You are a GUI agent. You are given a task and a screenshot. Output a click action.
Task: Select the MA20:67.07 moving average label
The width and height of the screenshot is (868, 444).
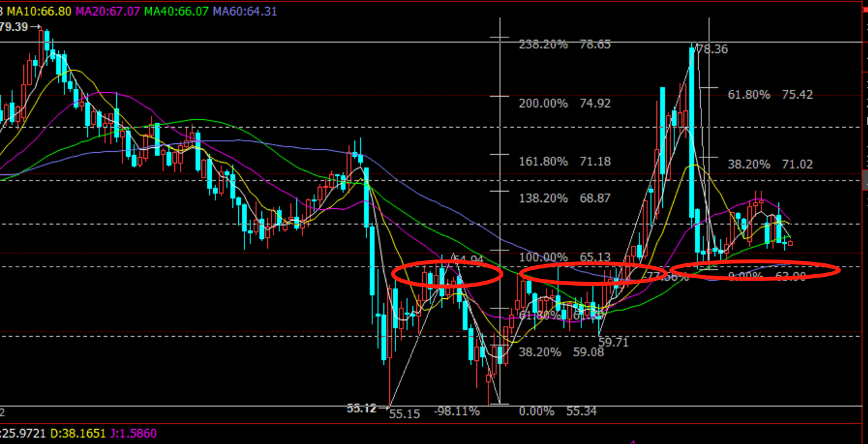(108, 12)
